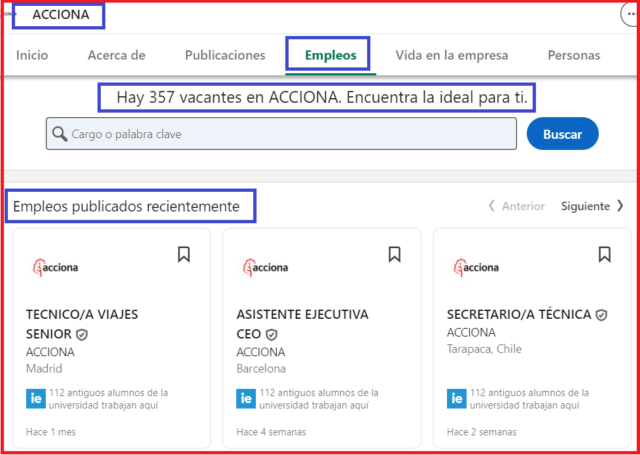This screenshot has height=455, width=640.
Task: Open the TECNICO/A VIAJES SENIOR job title
Action: [82, 324]
